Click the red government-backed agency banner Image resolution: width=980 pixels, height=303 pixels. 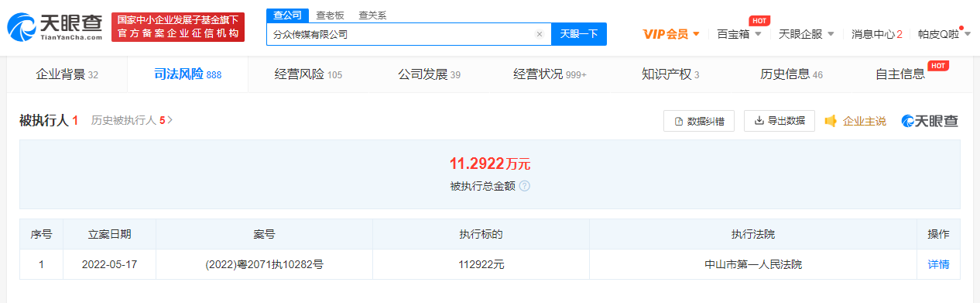point(178,27)
